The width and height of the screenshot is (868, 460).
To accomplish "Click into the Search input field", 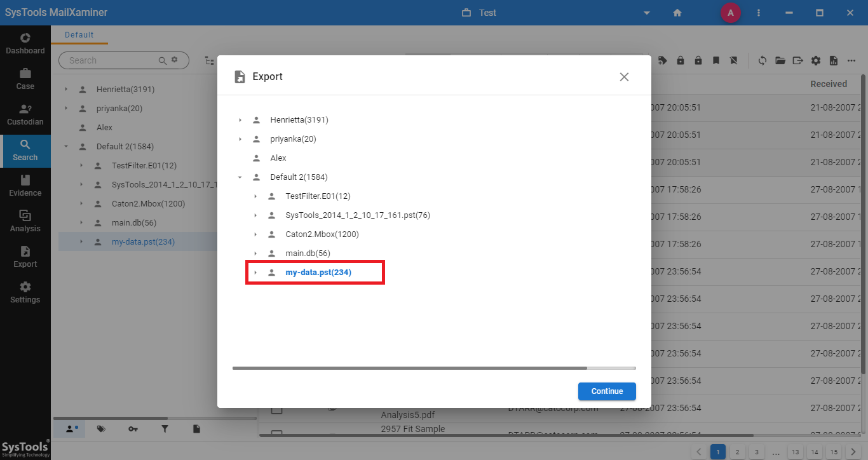I will [x=111, y=60].
